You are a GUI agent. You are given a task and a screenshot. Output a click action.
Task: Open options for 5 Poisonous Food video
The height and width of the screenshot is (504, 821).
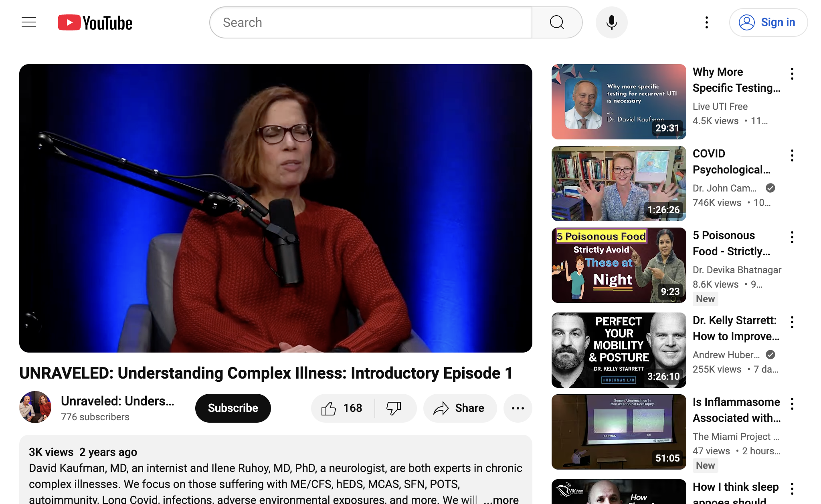coord(792,237)
